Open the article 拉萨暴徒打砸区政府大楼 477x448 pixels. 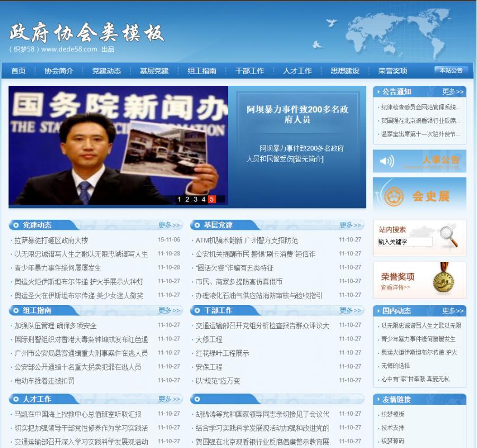(x=51, y=240)
